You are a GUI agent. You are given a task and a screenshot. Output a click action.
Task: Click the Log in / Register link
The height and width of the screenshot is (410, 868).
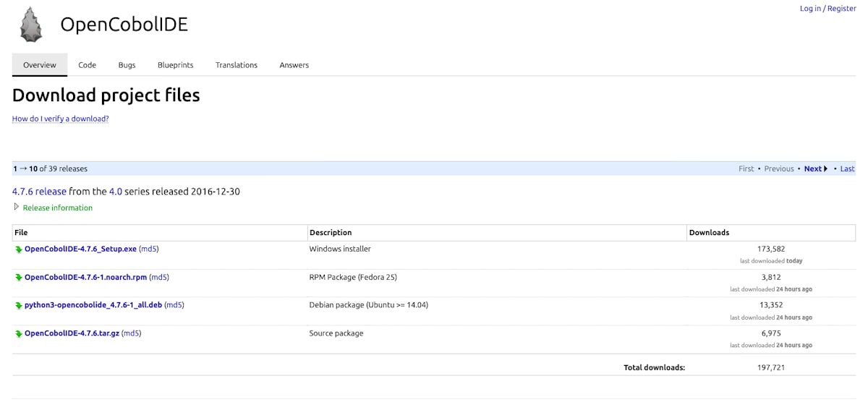point(827,9)
